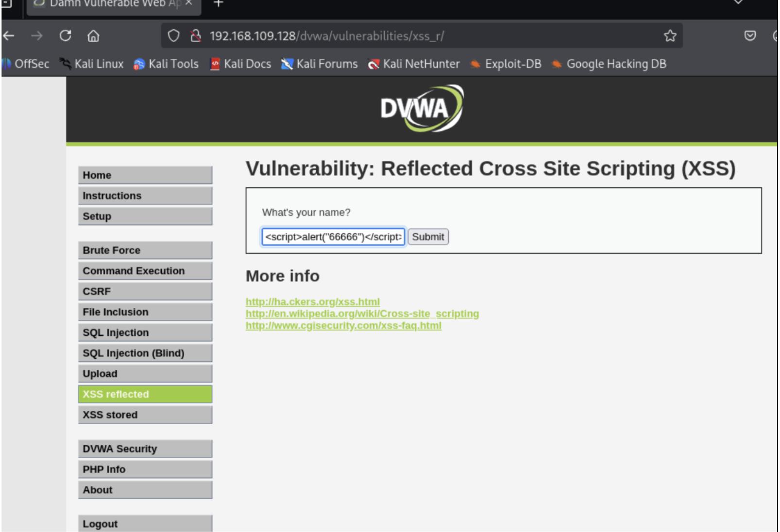Open the Command Execution page

tap(145, 271)
